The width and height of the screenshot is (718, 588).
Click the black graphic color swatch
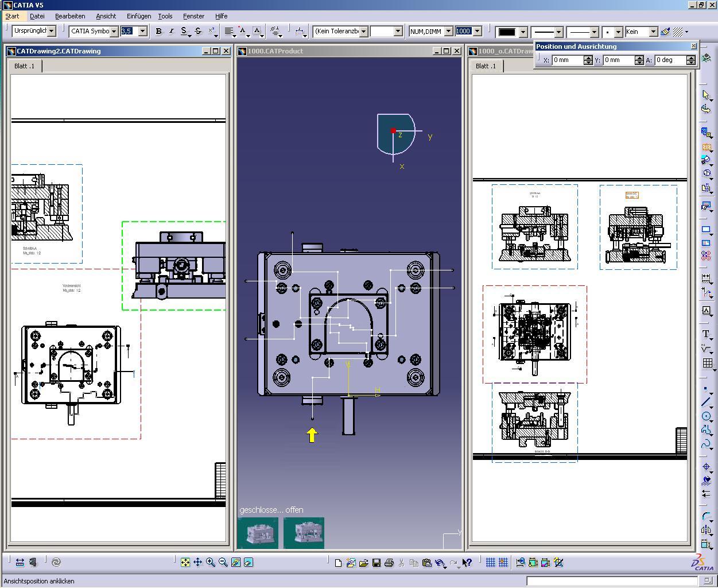point(507,32)
